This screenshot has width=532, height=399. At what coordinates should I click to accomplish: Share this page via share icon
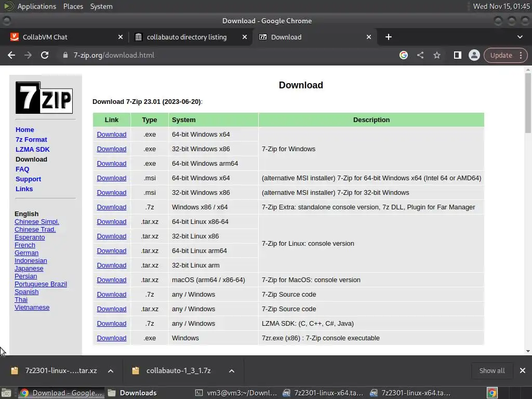[x=420, y=55]
